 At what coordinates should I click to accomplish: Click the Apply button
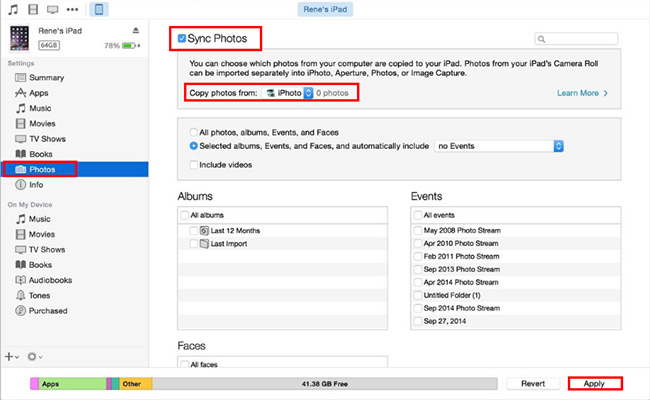[594, 383]
